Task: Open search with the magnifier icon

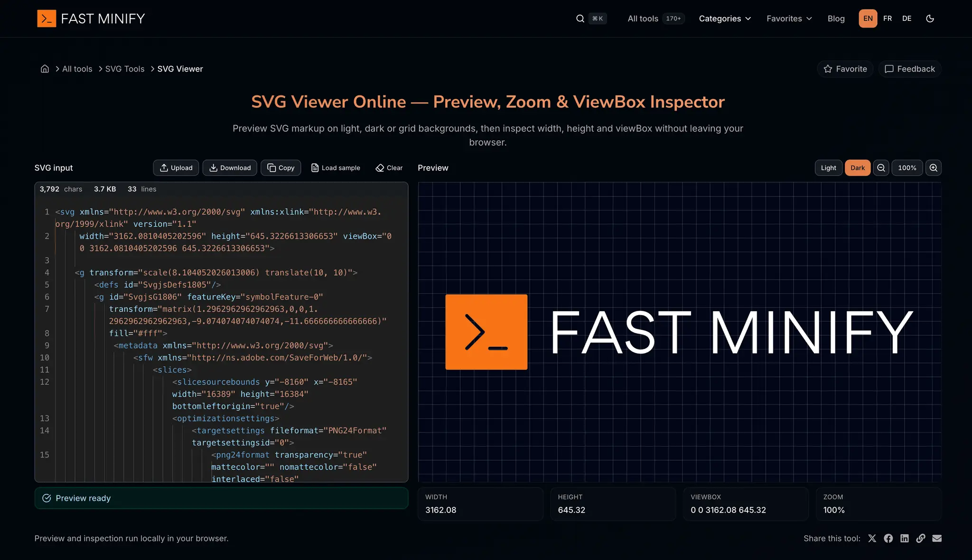Action: tap(580, 19)
